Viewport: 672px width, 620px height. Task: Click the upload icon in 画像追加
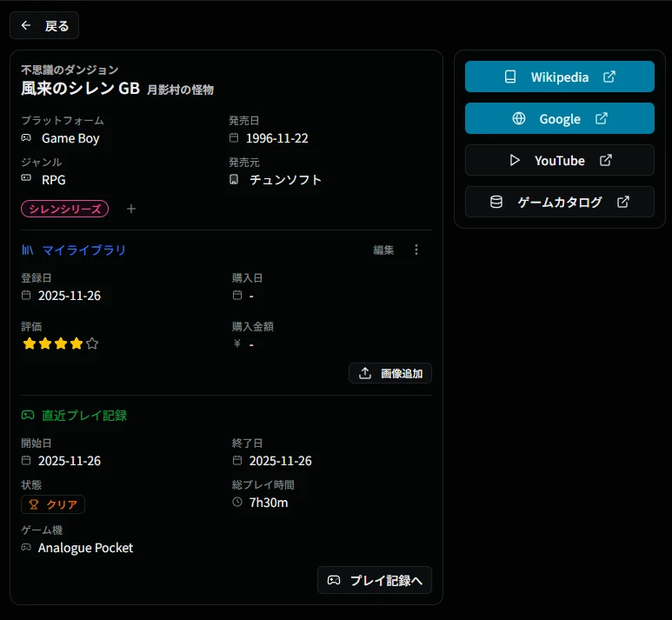[x=365, y=373]
